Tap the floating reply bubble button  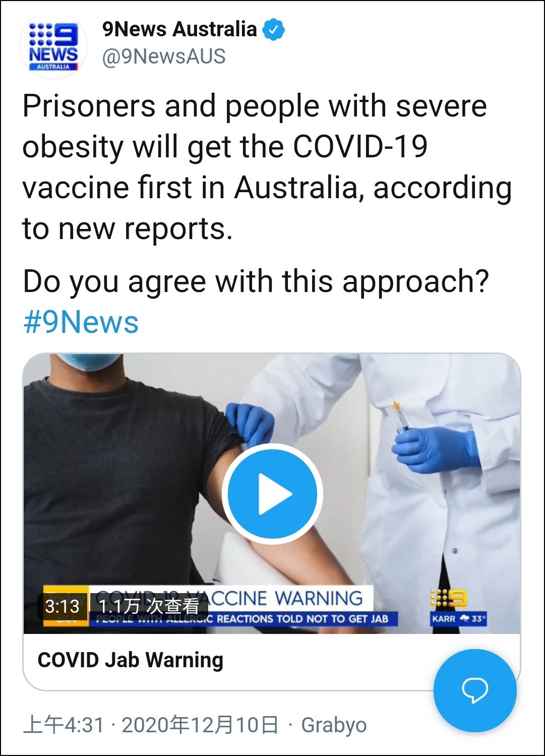point(475,690)
